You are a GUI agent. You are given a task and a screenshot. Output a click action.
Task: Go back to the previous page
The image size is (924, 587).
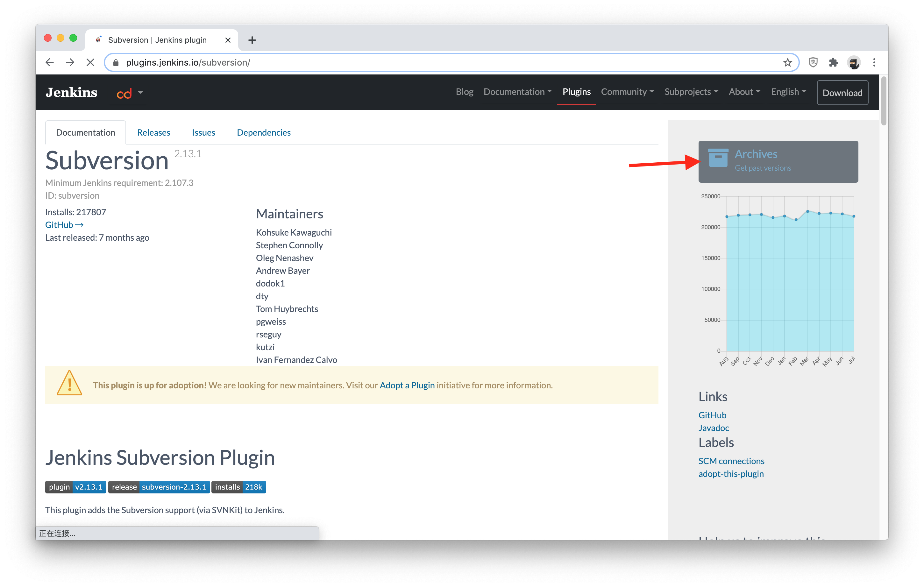click(x=50, y=62)
